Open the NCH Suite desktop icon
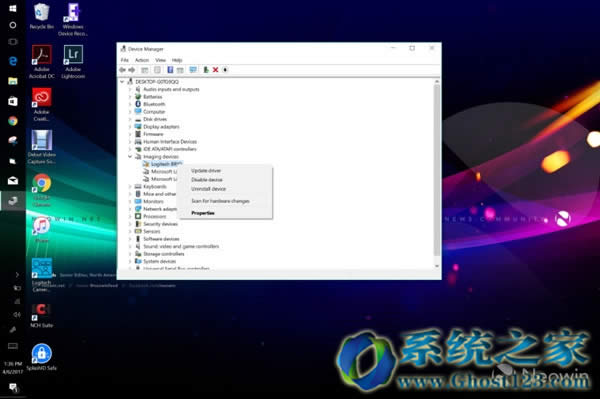600x399 pixels. click(x=42, y=315)
